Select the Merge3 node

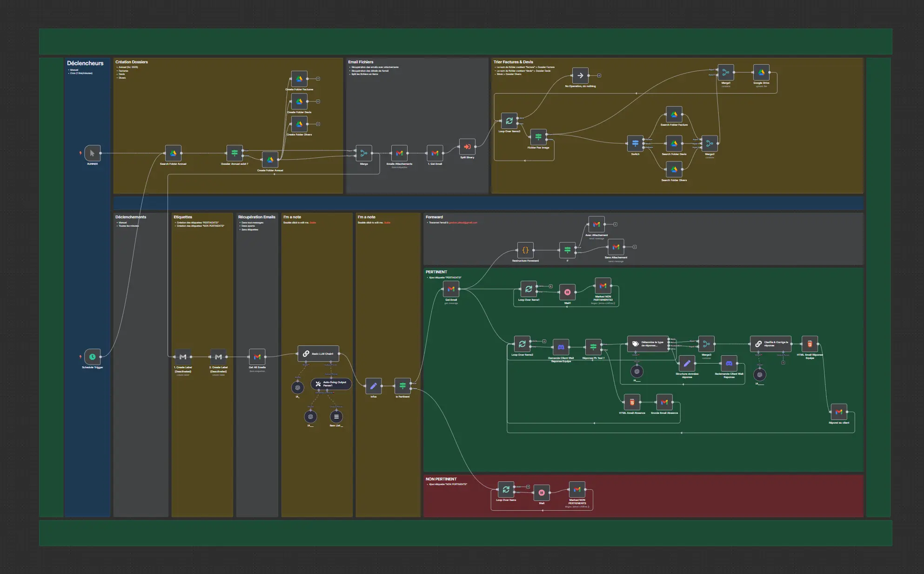tap(706, 344)
